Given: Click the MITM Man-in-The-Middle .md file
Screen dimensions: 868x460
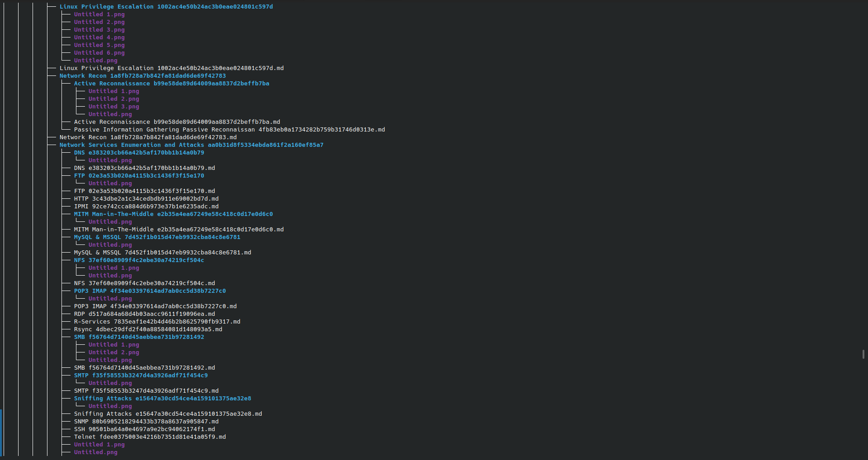Looking at the screenshot, I should tap(179, 230).
